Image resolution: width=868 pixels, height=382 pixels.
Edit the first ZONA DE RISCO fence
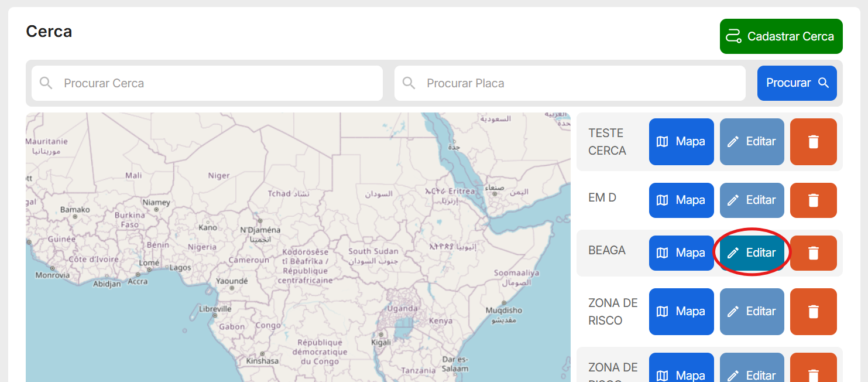click(752, 312)
